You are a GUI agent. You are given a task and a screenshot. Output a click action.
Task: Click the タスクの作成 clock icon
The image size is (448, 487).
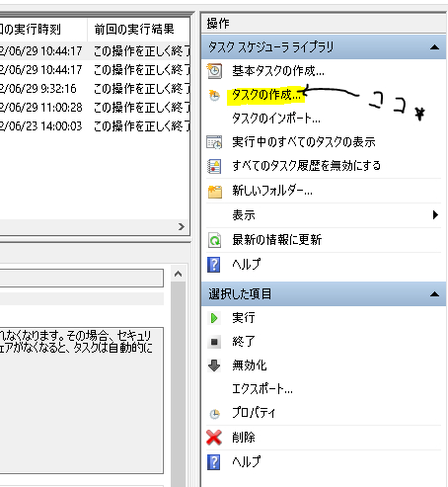click(214, 95)
